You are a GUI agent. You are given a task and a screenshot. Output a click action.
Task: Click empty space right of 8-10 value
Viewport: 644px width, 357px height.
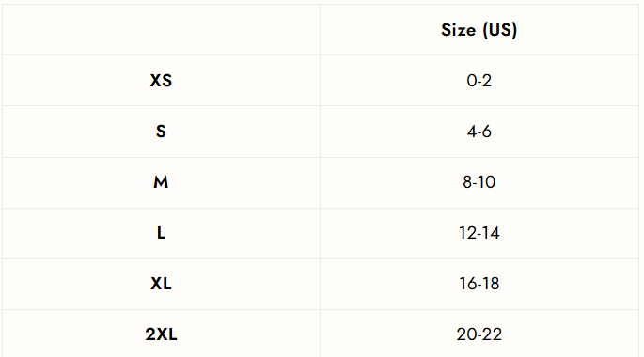567,182
